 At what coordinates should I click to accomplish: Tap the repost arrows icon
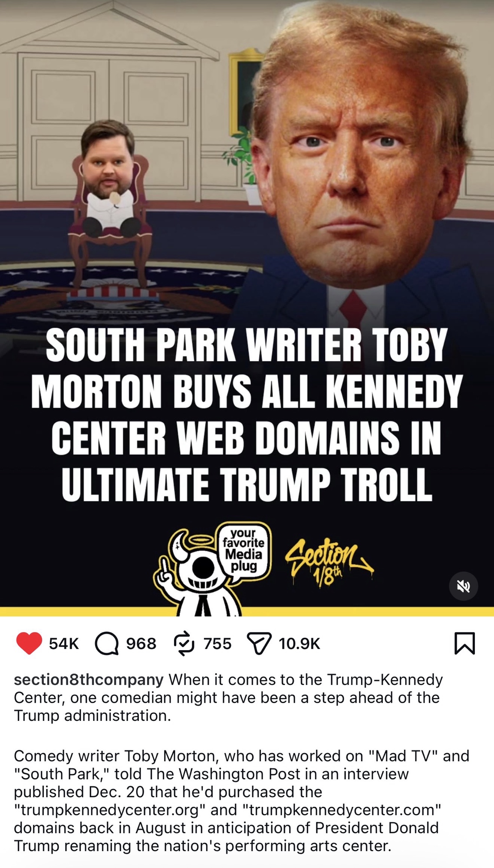pyautogui.click(x=184, y=643)
